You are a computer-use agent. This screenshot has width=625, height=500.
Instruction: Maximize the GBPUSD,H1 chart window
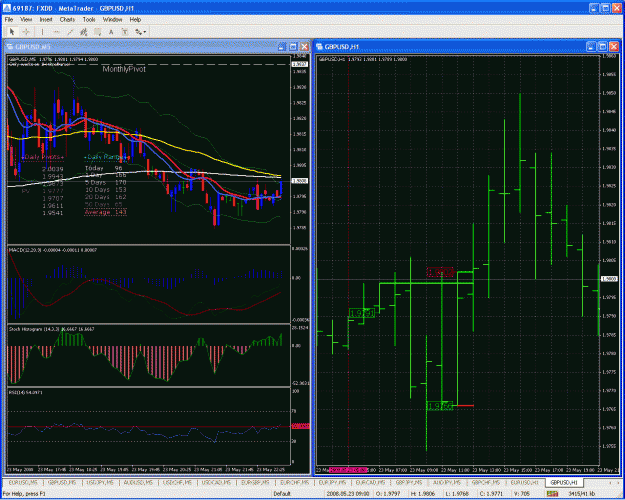coord(603,47)
